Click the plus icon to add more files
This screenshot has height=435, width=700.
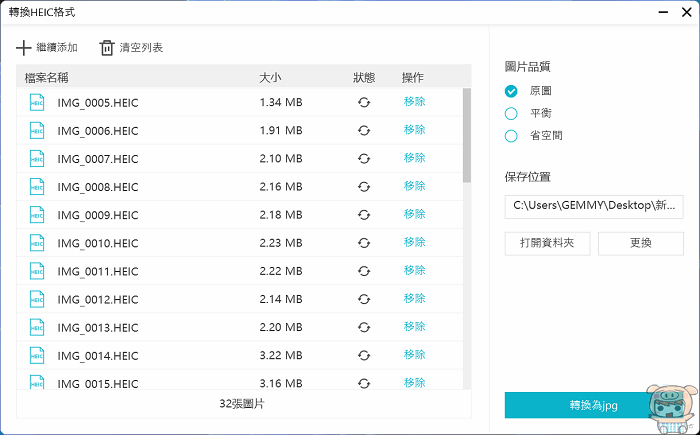point(24,48)
